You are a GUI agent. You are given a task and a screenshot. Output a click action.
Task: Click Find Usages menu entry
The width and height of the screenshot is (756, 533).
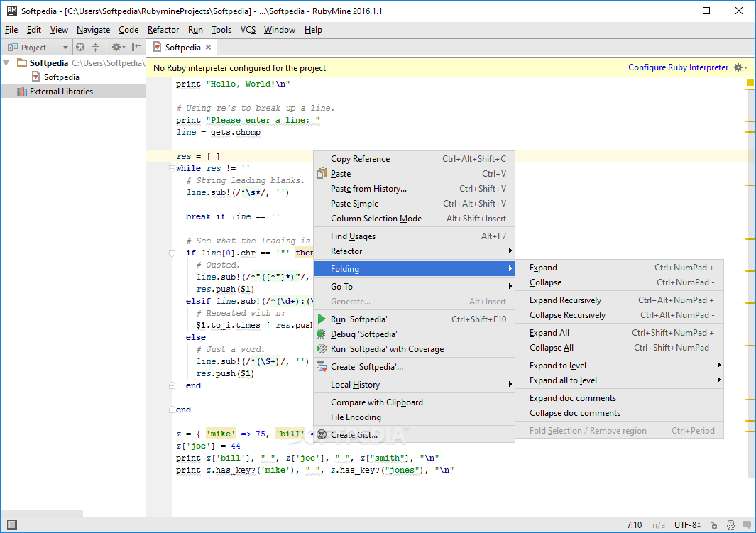coord(414,236)
